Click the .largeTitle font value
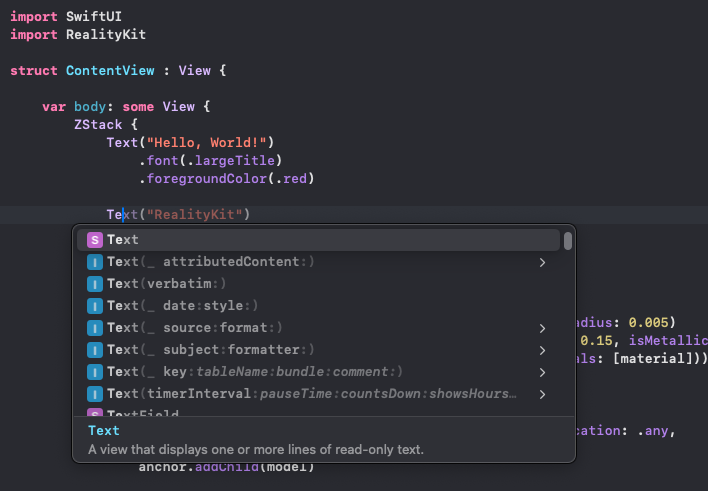708x491 pixels. click(230, 161)
